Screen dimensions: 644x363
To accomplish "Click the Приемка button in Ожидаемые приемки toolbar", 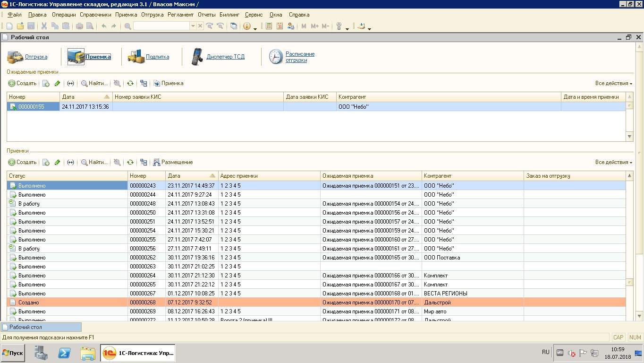I will tap(169, 83).
